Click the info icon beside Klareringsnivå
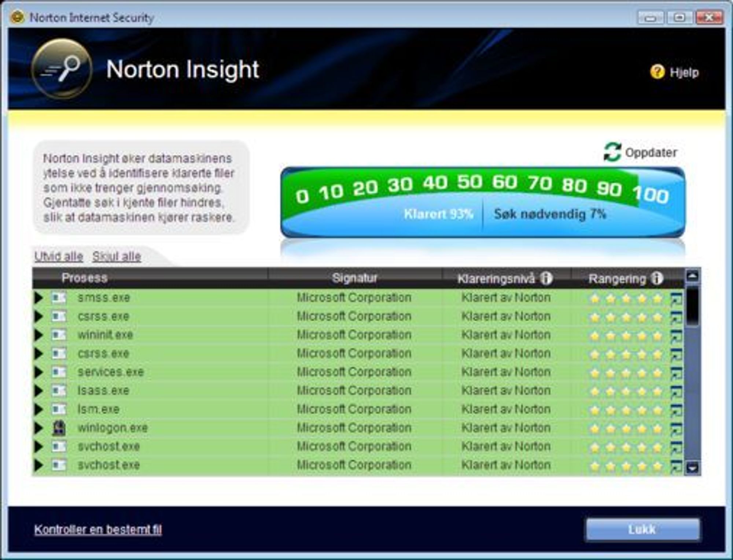The image size is (733, 560). [x=546, y=278]
